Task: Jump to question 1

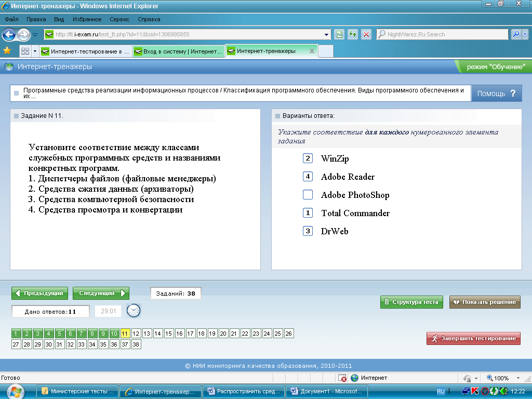Action: [16, 334]
